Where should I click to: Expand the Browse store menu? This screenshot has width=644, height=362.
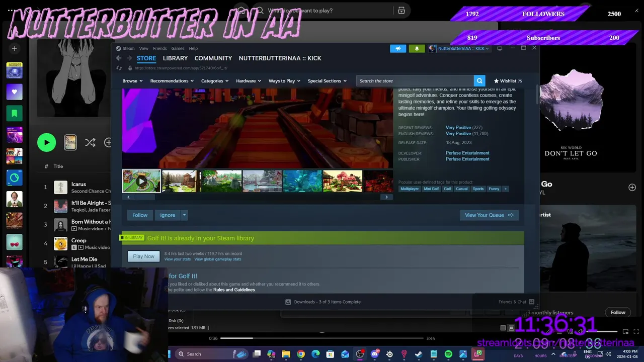click(x=133, y=81)
